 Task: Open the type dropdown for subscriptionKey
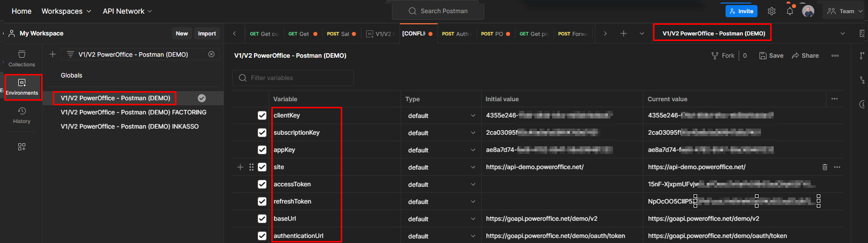[473, 133]
